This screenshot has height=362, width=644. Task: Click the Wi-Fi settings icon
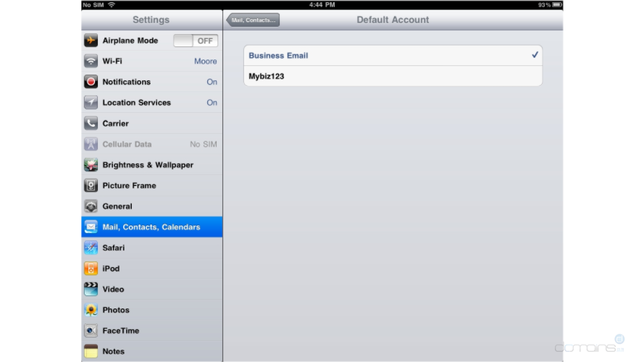pos(91,62)
